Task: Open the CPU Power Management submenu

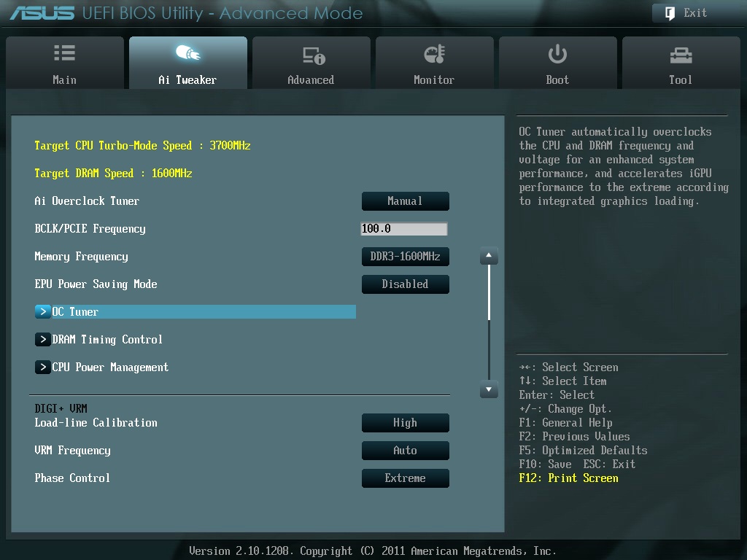Action: point(43,367)
